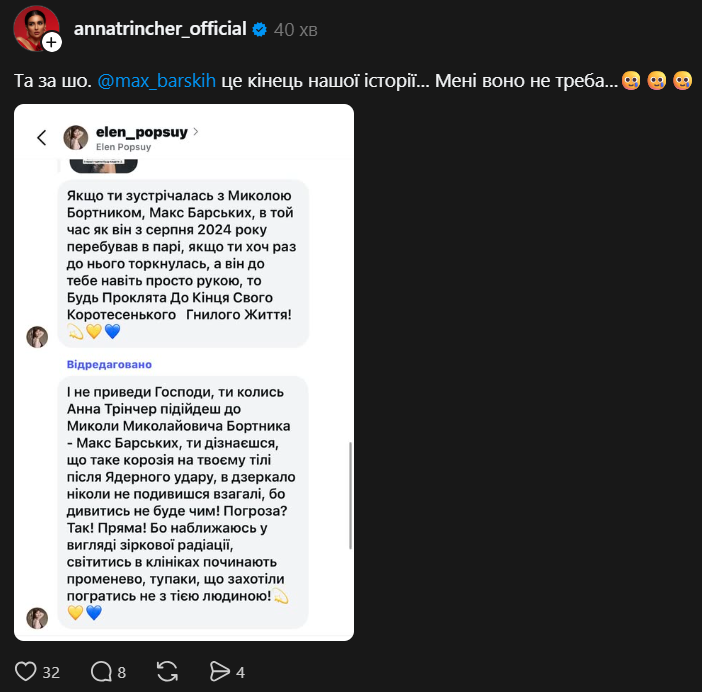
Task: Expand the chevron next to elen_popsuy
Action: 196,131
